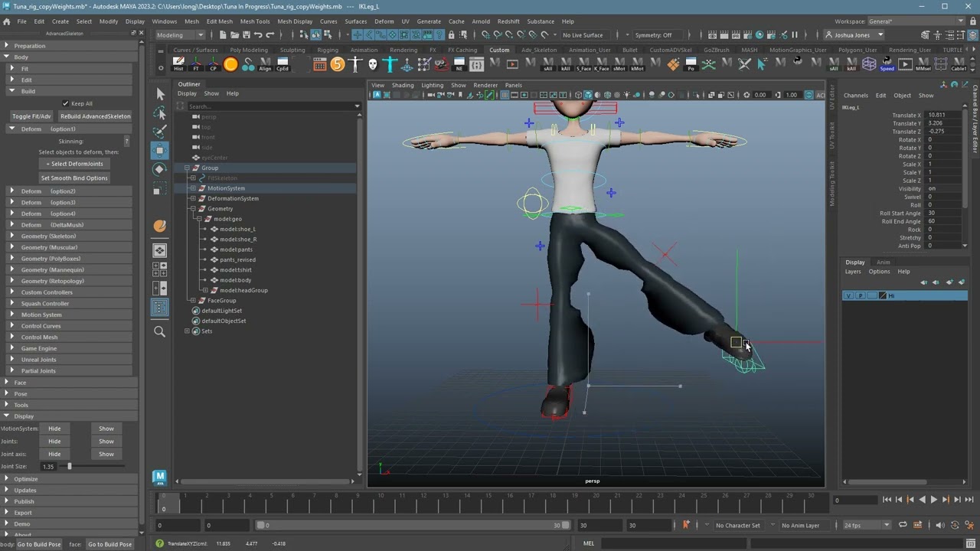Screen dimensions: 980x551
Task: Show the MotionSystem display
Action: (x=106, y=429)
